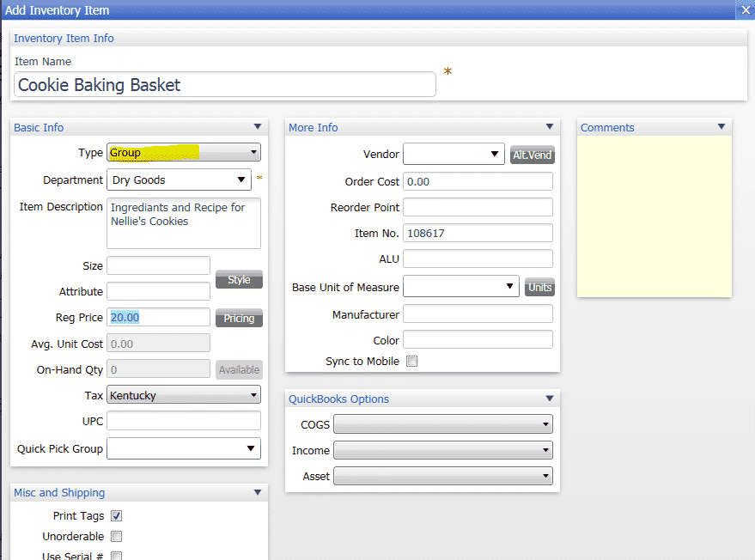This screenshot has height=560, width=755.
Task: Close the Add Inventory Item dialog
Action: (x=746, y=9)
